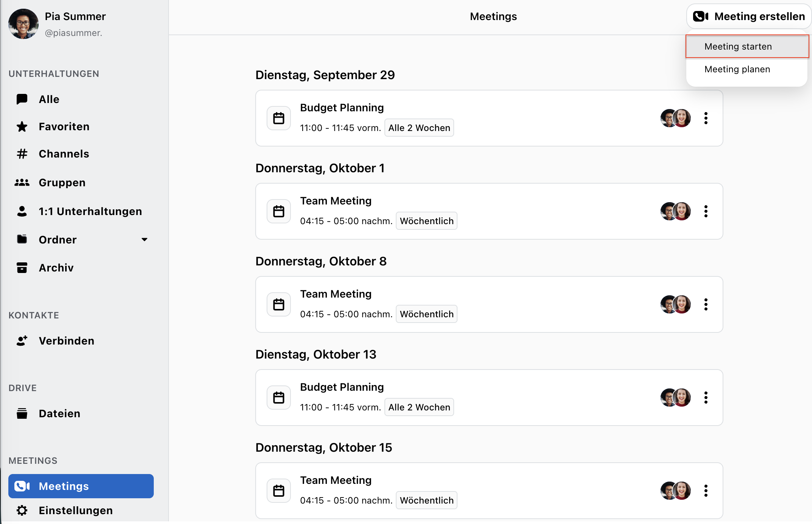The image size is (812, 524).
Task: Click Alle 2 Wochen tag on Oktober 13
Action: pyautogui.click(x=419, y=407)
